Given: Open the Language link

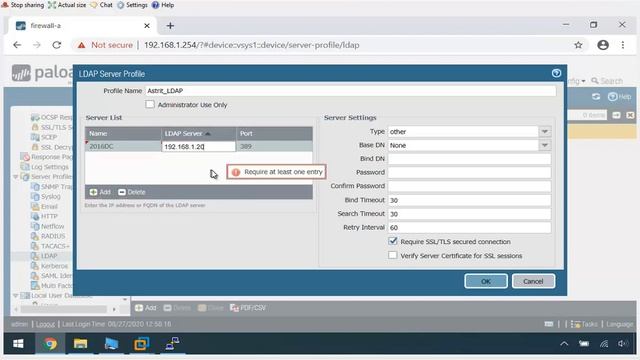Looking at the screenshot, I should point(620,324).
